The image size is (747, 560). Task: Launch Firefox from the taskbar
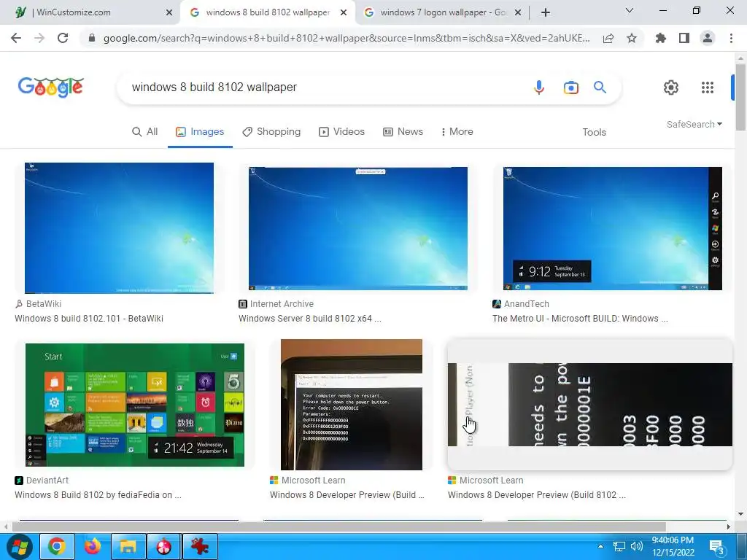pyautogui.click(x=93, y=546)
